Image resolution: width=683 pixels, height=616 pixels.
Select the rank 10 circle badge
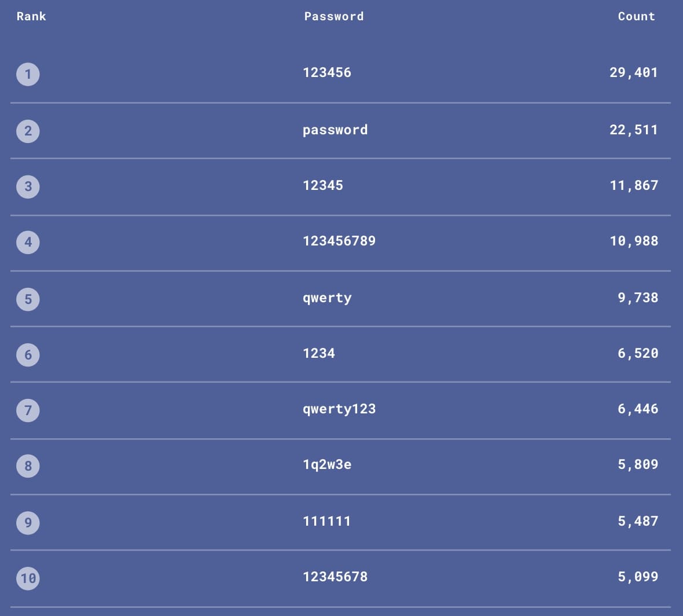pos(28,578)
